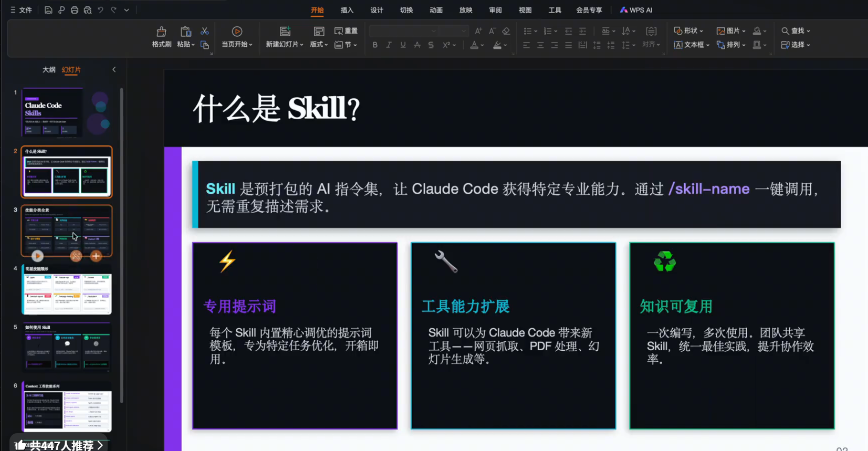Click the play icon on slide 3 thumbnail
868x451 pixels.
[x=37, y=256]
